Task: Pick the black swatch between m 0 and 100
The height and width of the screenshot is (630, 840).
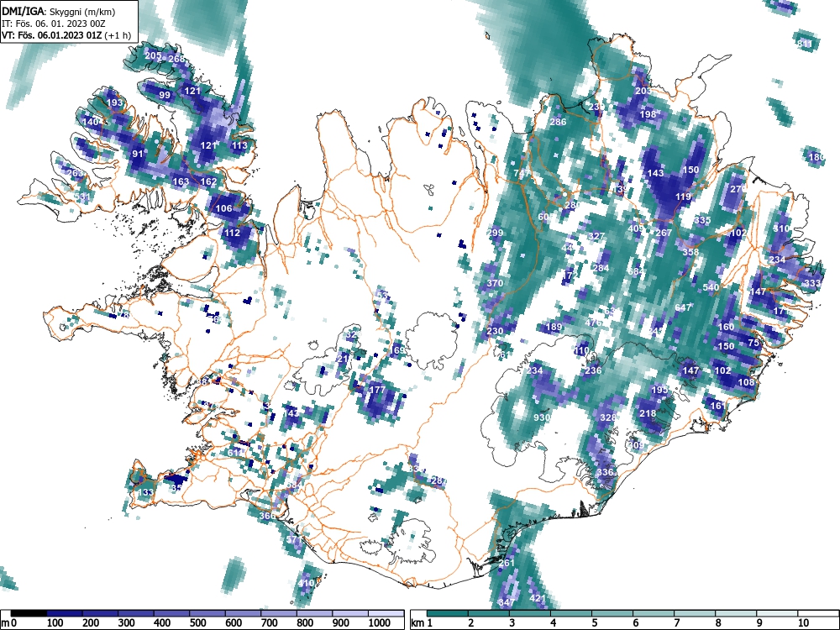Action: 29,613
